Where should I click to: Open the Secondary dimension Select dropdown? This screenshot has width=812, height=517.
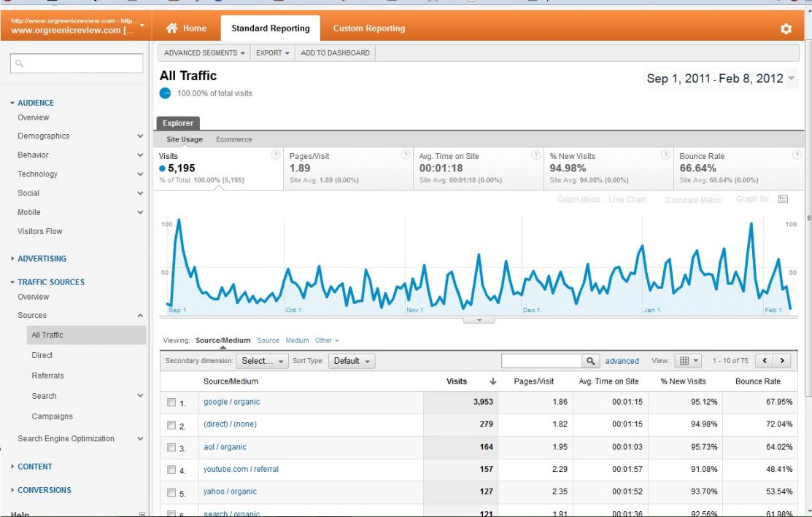262,361
